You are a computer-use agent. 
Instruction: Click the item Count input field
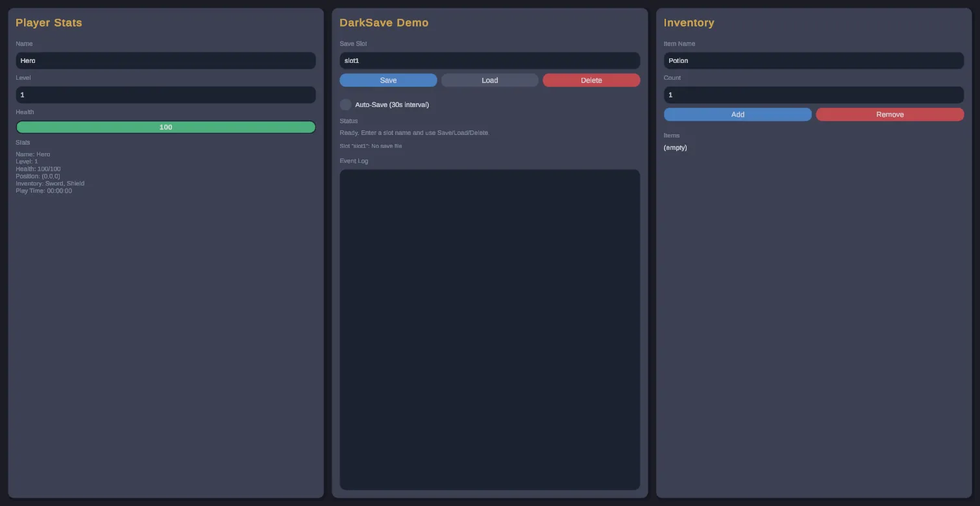click(813, 94)
